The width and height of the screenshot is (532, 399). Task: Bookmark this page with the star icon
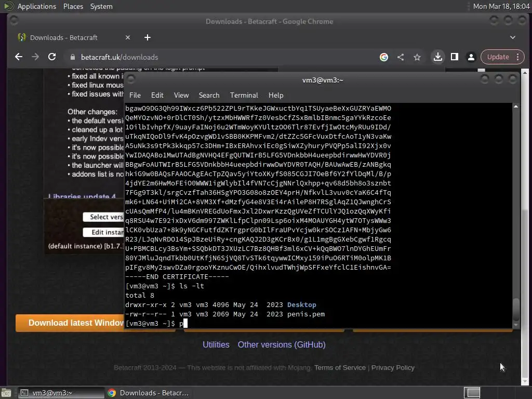[417, 57]
